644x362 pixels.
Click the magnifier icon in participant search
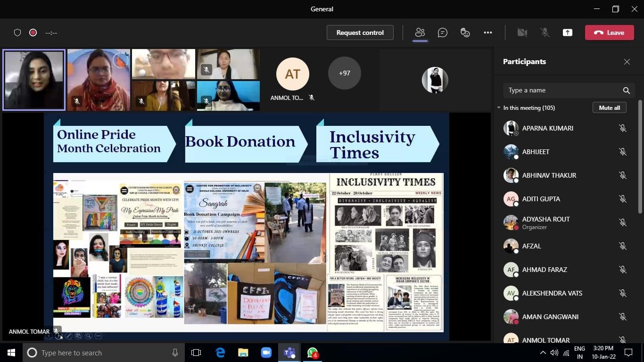pyautogui.click(x=626, y=90)
